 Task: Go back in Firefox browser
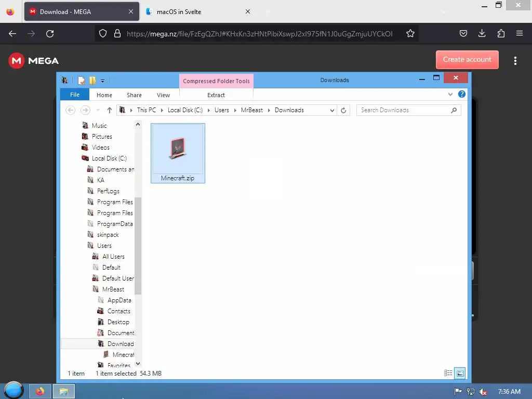(12, 34)
